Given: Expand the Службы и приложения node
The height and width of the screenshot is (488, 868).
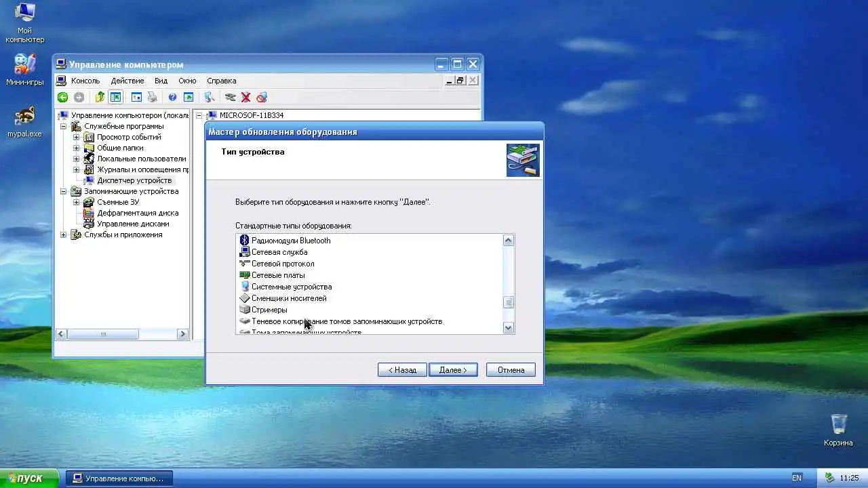Looking at the screenshot, I should point(64,235).
